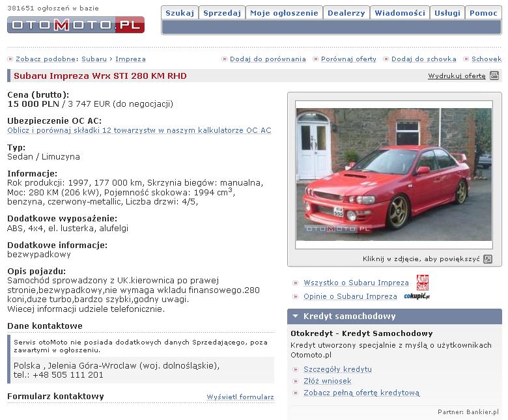Go to the Dealerzy tab

pyautogui.click(x=346, y=13)
